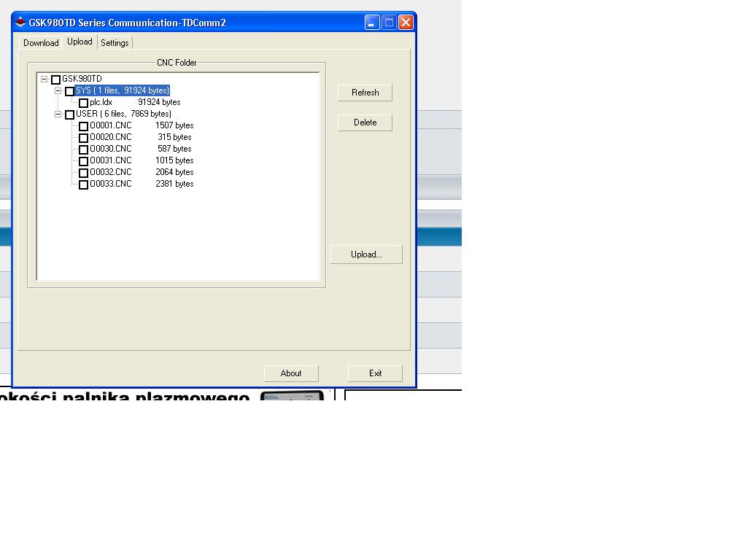Click the '315 bytes' size value

[174, 137]
